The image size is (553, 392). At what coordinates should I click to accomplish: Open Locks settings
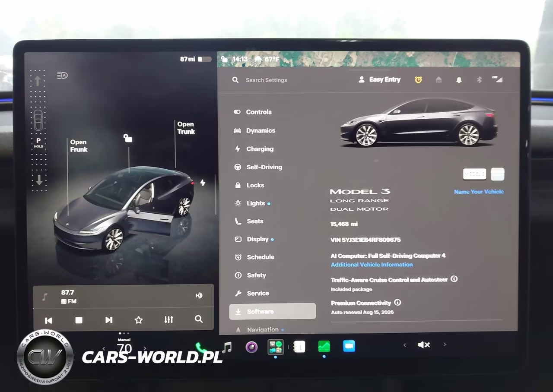point(249,185)
